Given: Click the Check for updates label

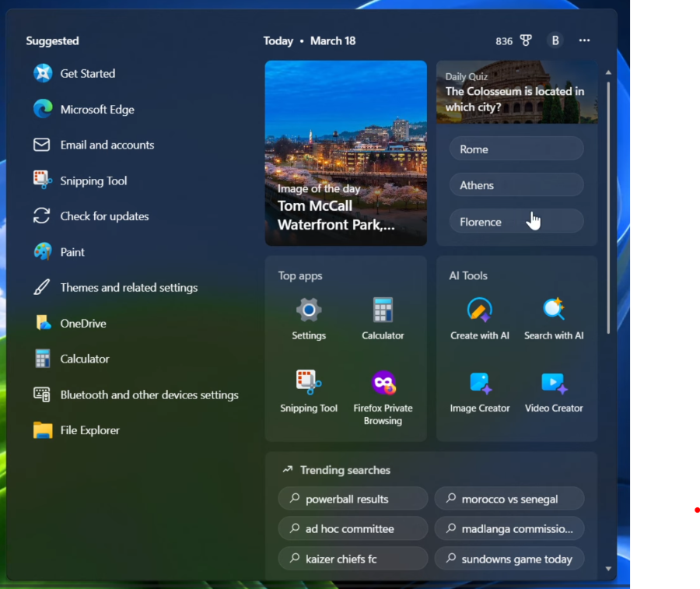Looking at the screenshot, I should pos(104,216).
